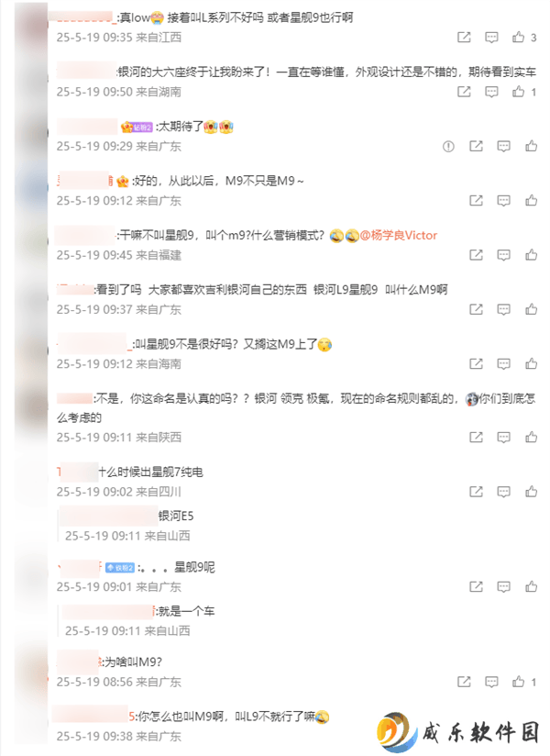Share the "什么时候出星舰7纯电" comment
Image resolution: width=550 pixels, height=756 pixels.
click(476, 491)
